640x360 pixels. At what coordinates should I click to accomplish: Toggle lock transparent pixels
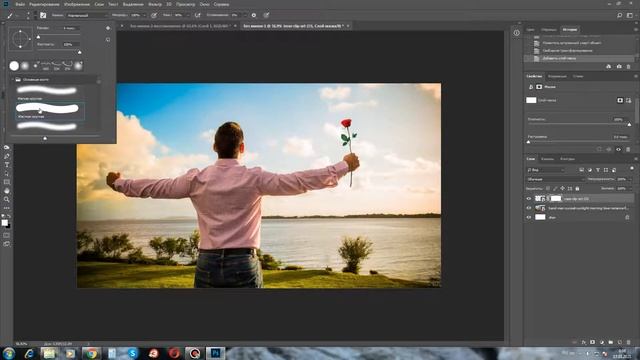click(x=548, y=189)
